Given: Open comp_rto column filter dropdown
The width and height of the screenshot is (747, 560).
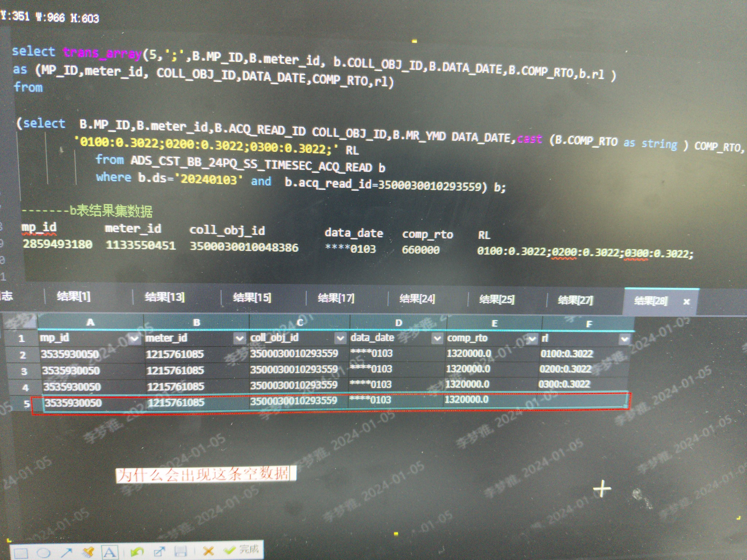Looking at the screenshot, I should point(532,339).
